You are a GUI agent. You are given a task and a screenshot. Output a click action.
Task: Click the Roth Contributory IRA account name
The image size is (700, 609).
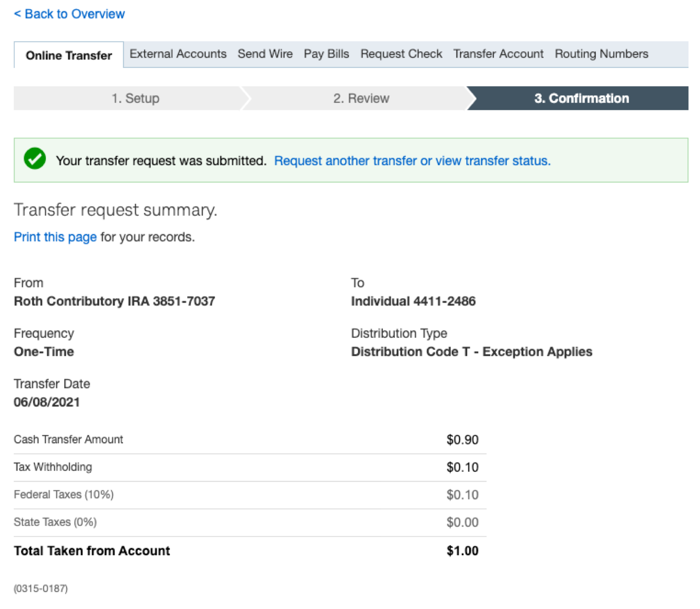pos(114,301)
